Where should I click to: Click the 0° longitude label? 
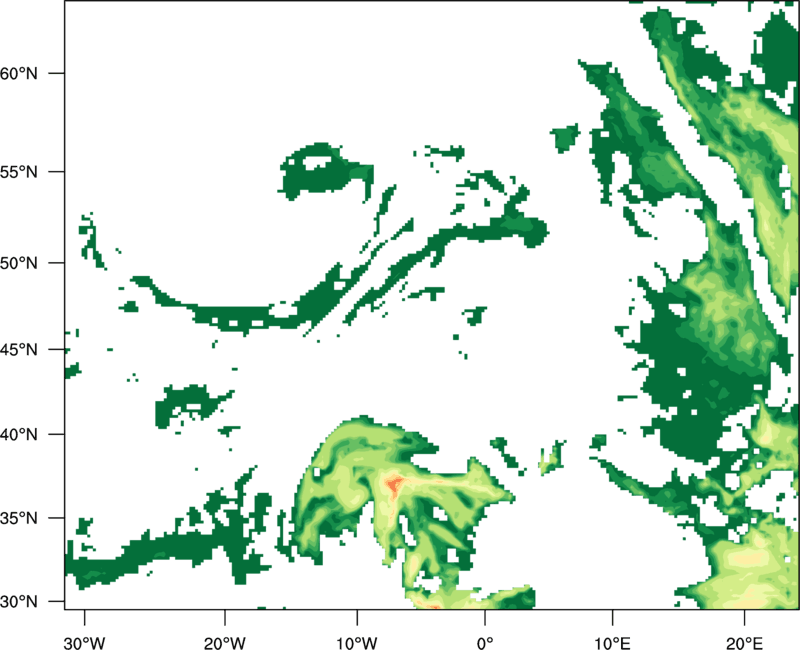(x=485, y=643)
